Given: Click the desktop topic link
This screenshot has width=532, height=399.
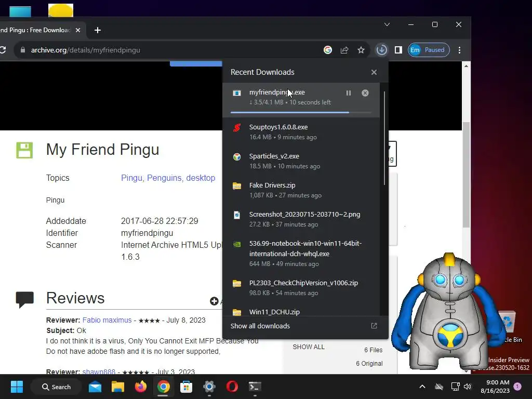Looking at the screenshot, I should click(x=201, y=178).
